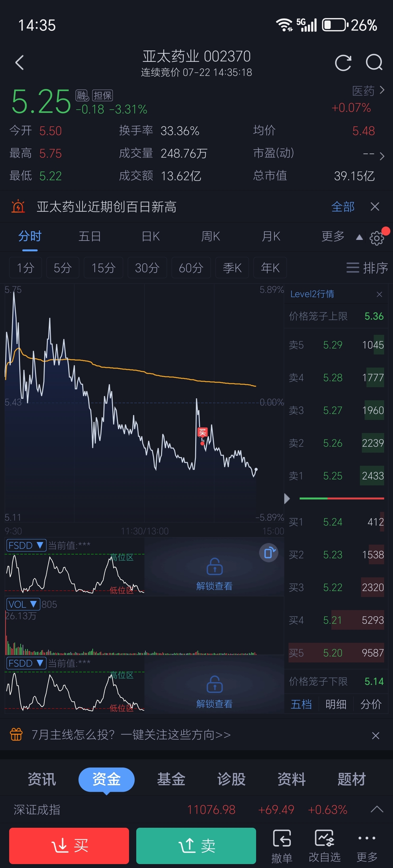This screenshot has height=868, width=393.
Task: Select the 15分 period button
Action: pyautogui.click(x=103, y=268)
